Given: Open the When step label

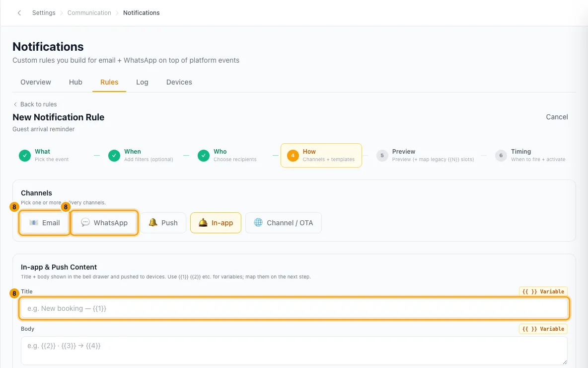Looking at the screenshot, I should (133, 151).
